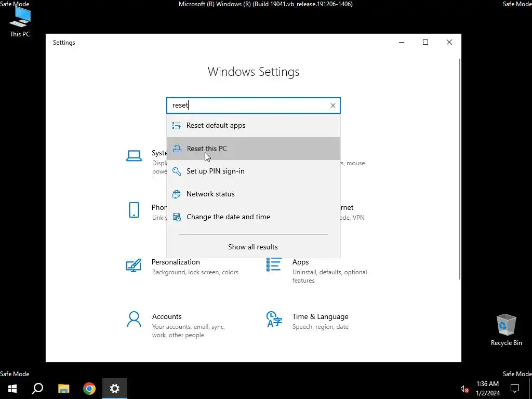Open the Accounts person icon

134,320
